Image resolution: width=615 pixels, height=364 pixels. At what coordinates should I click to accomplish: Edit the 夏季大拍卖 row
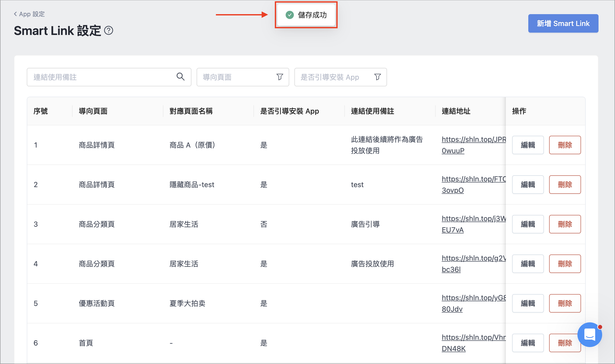(x=528, y=303)
